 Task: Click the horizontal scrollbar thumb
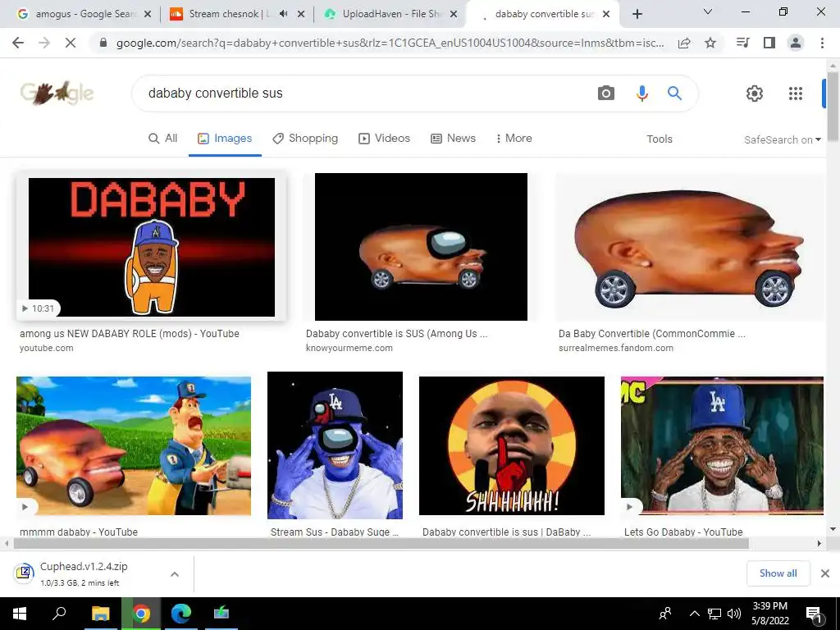[x=381, y=544]
